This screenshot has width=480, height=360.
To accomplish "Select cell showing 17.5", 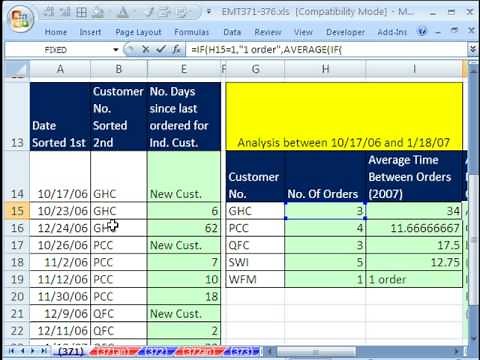I will (x=414, y=245).
